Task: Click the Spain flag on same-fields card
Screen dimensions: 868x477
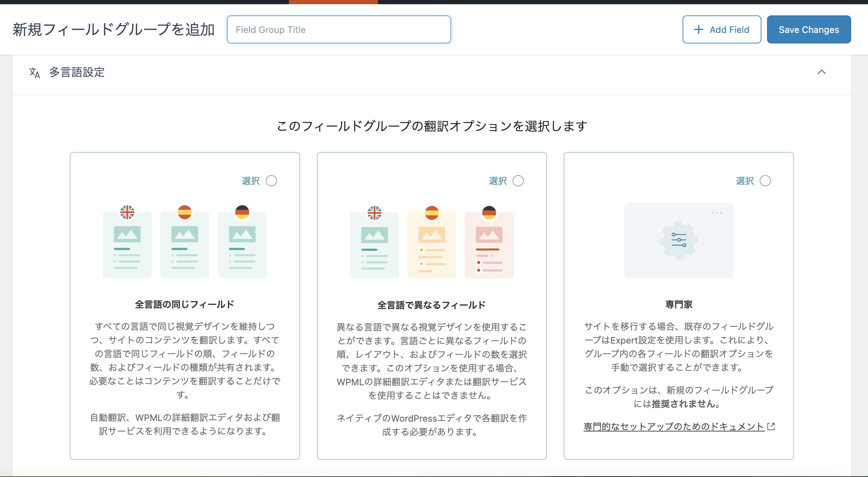Action: [x=185, y=212]
